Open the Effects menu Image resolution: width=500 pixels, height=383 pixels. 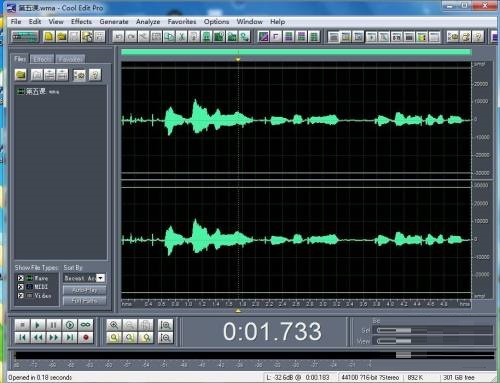(81, 22)
